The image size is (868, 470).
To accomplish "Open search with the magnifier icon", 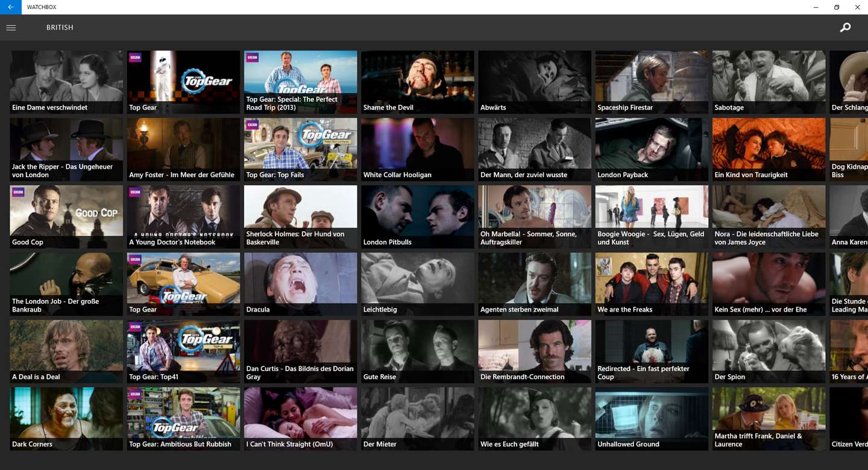I will tap(846, 28).
